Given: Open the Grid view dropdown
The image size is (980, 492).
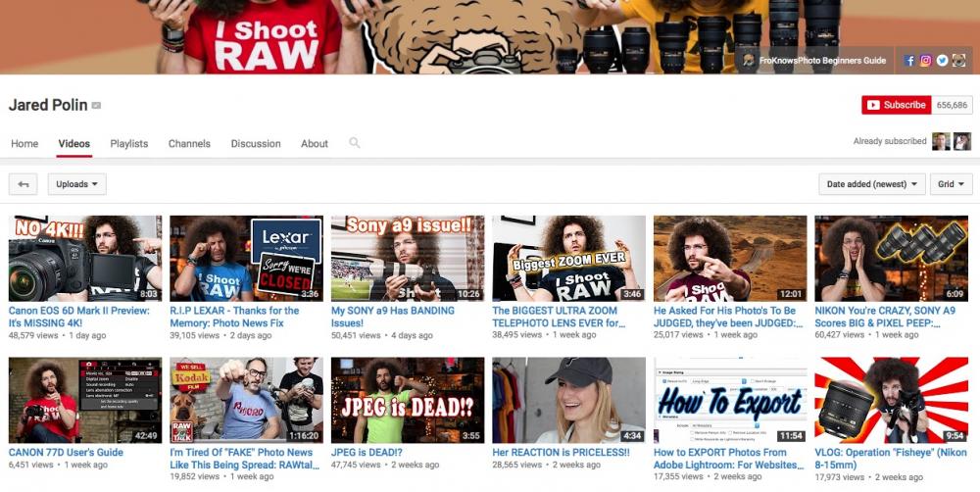Looking at the screenshot, I should pyautogui.click(x=951, y=184).
